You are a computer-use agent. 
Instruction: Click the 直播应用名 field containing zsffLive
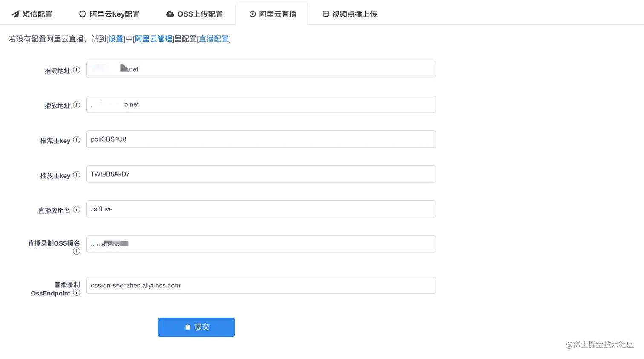pos(261,209)
